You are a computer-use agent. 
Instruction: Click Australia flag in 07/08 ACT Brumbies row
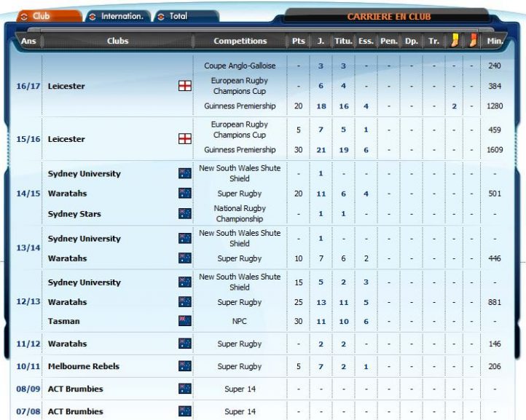pos(185,411)
